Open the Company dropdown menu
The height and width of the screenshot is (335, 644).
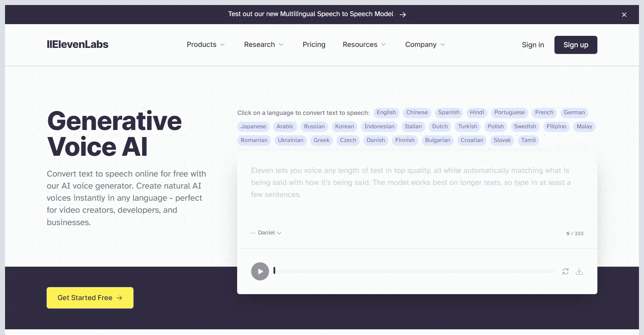point(425,45)
